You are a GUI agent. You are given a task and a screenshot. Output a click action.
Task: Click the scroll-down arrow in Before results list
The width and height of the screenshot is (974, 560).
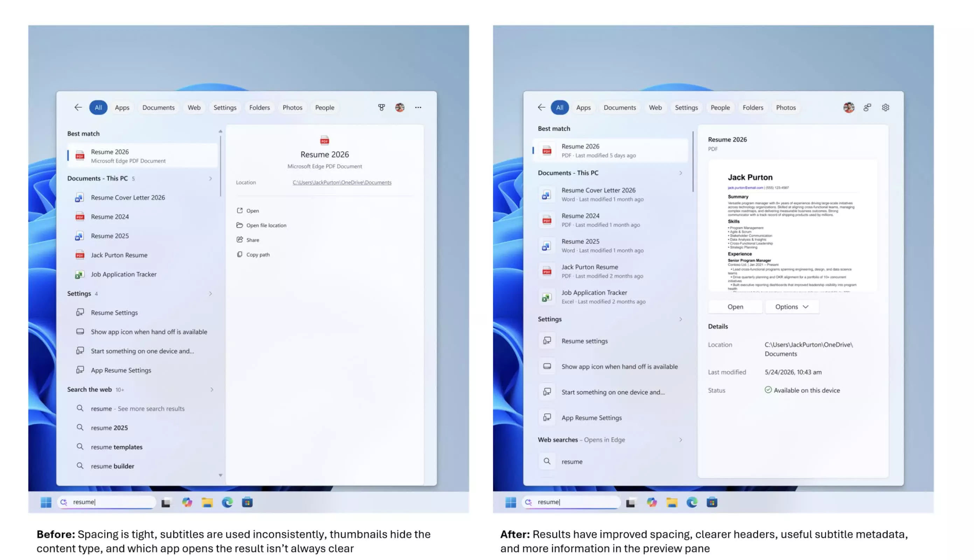221,475
